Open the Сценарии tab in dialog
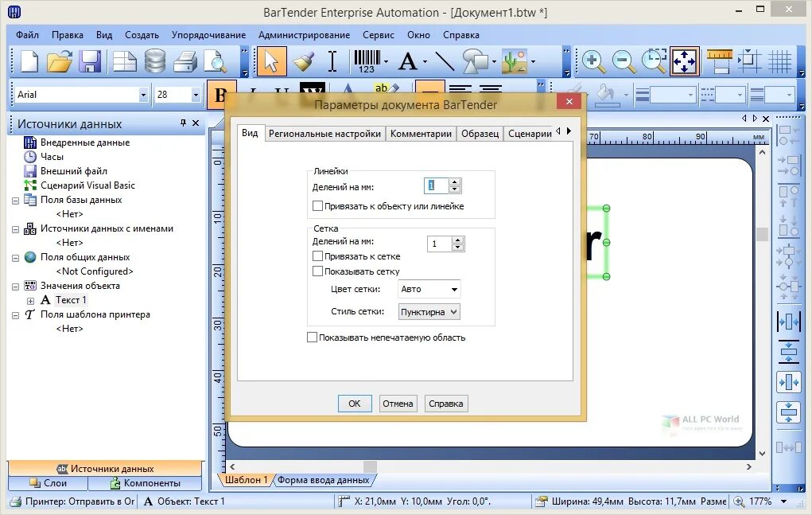The image size is (812, 515). pyautogui.click(x=529, y=134)
